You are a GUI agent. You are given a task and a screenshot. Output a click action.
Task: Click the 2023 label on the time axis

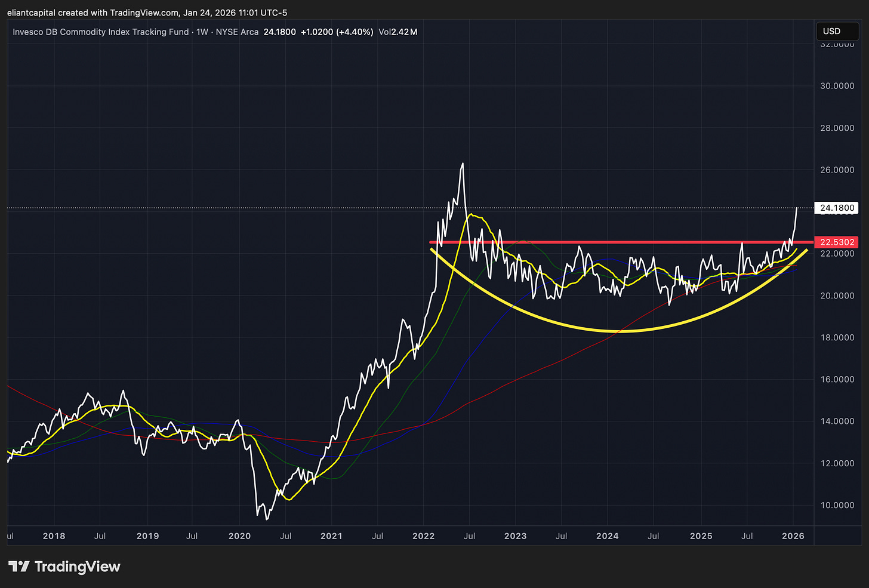(x=515, y=535)
